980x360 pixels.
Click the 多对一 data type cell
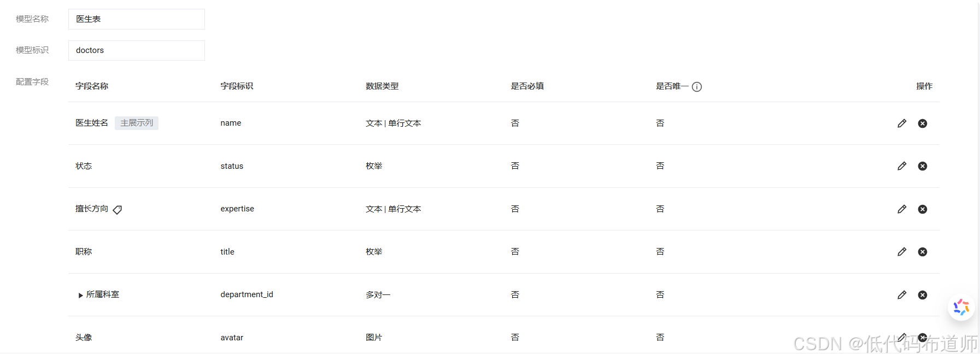[378, 295]
